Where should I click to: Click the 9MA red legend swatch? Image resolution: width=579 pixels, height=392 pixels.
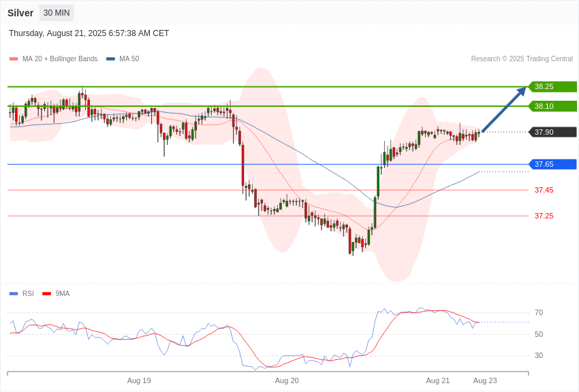(46, 294)
